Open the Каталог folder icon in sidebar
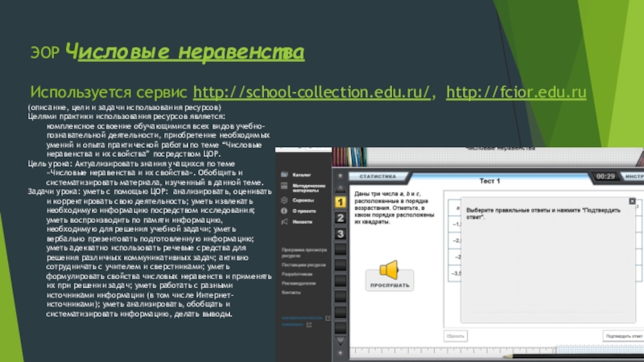Viewport: 644px width, 362px height. click(x=284, y=175)
